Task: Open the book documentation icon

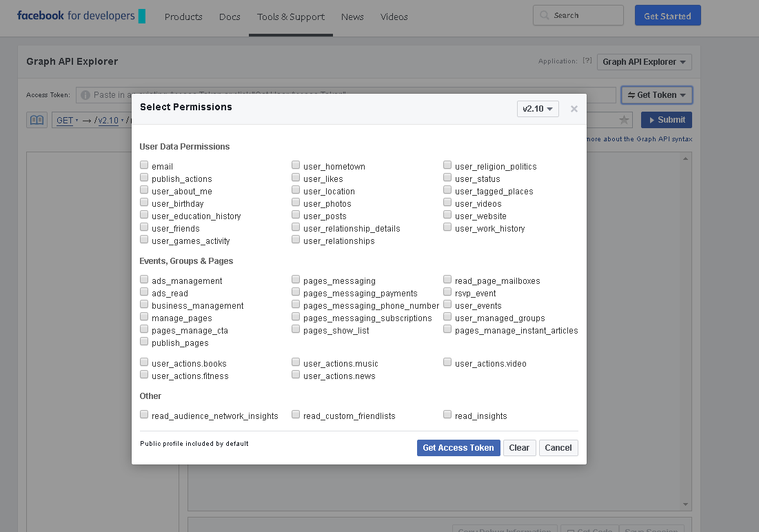Action: [x=37, y=120]
